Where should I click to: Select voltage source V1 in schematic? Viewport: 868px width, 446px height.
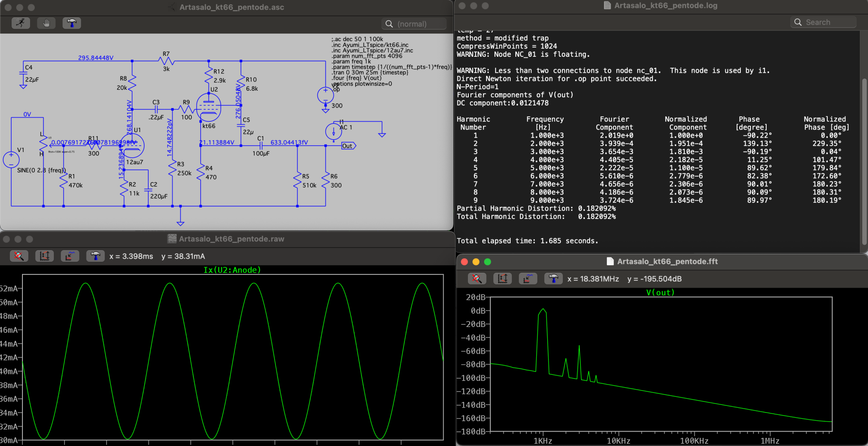tap(11, 160)
